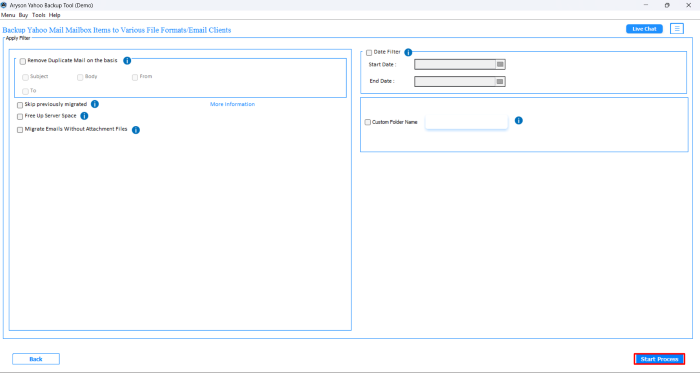The width and height of the screenshot is (700, 373).
Task: Click info icon beside Date Filter
Action: [408, 52]
